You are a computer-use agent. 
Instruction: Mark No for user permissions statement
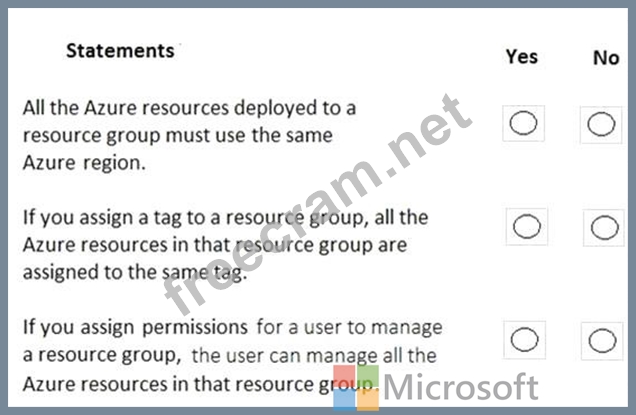tap(602, 340)
